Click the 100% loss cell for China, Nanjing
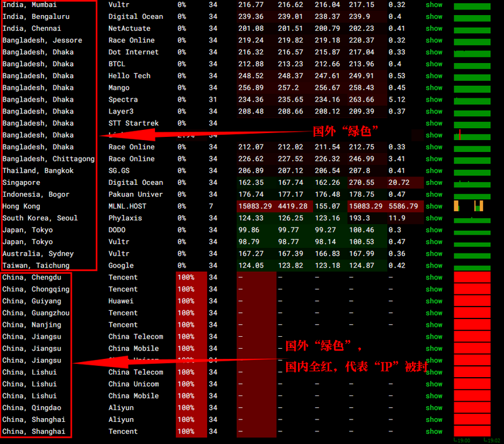The image size is (504, 444). pos(186,325)
